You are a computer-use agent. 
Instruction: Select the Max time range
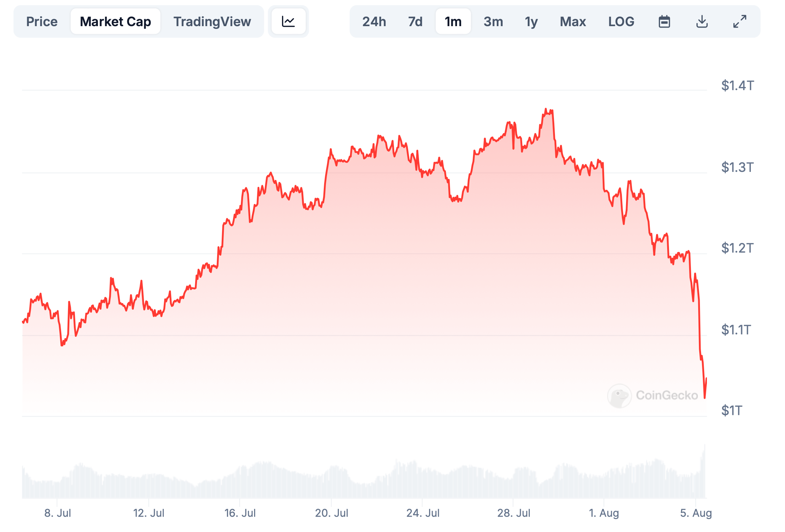click(573, 22)
